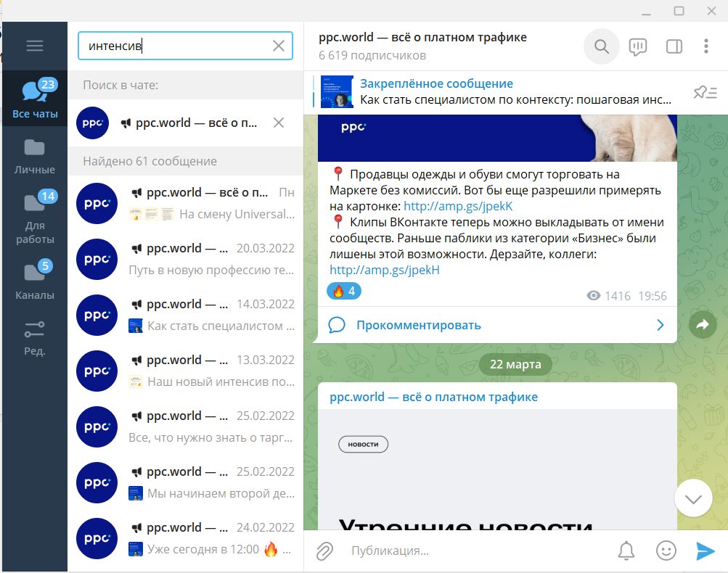Open the emoji picker smiley icon
The image size is (728, 573).
click(666, 551)
